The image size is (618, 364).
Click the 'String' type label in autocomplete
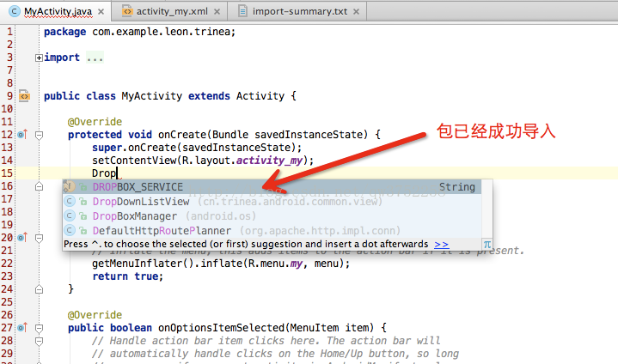pyautogui.click(x=457, y=187)
